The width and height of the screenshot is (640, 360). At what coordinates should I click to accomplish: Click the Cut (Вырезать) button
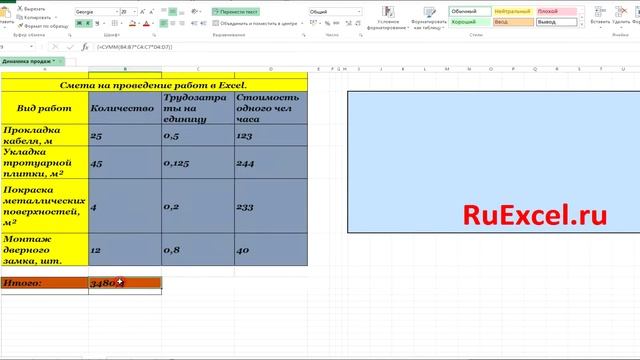point(31,9)
